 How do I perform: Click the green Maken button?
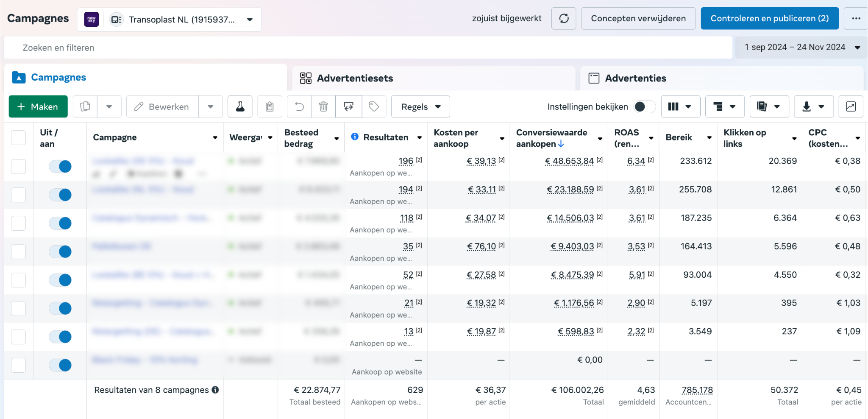38,106
